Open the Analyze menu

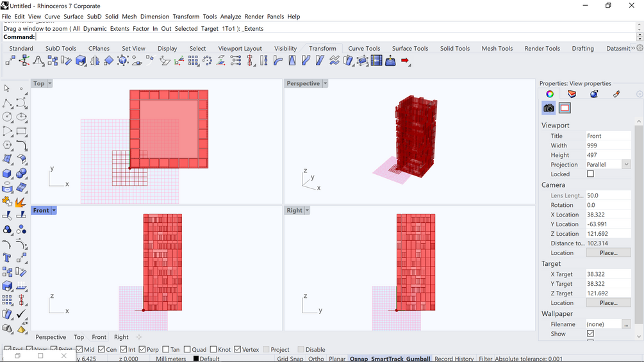click(231, 17)
